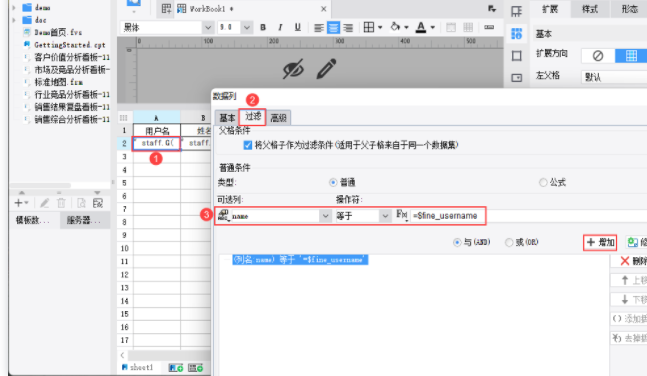Expand the doc folder in file tree
Viewport: 647px width, 376px height.
[14, 20]
